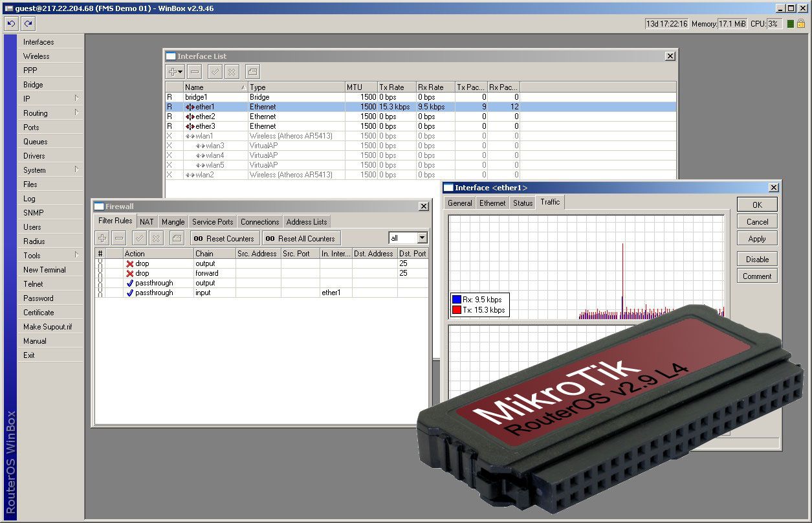Click the wlan1 wireless interface icon

pyautogui.click(x=190, y=136)
